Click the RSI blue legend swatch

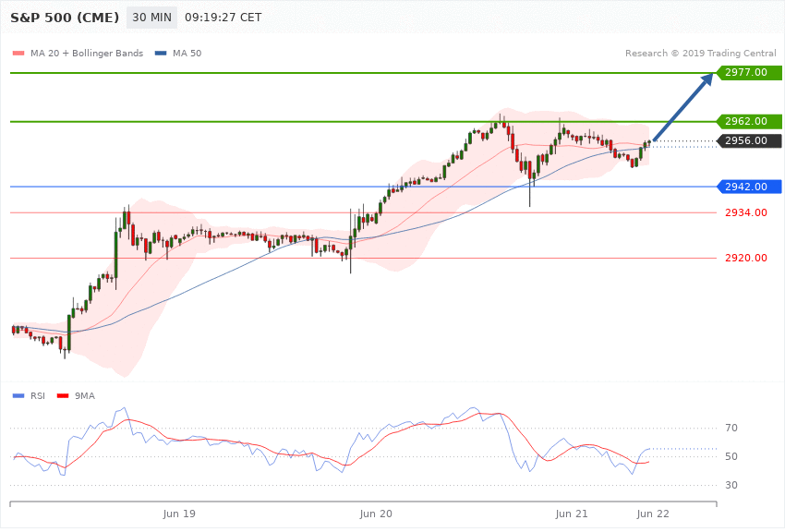click(18, 396)
